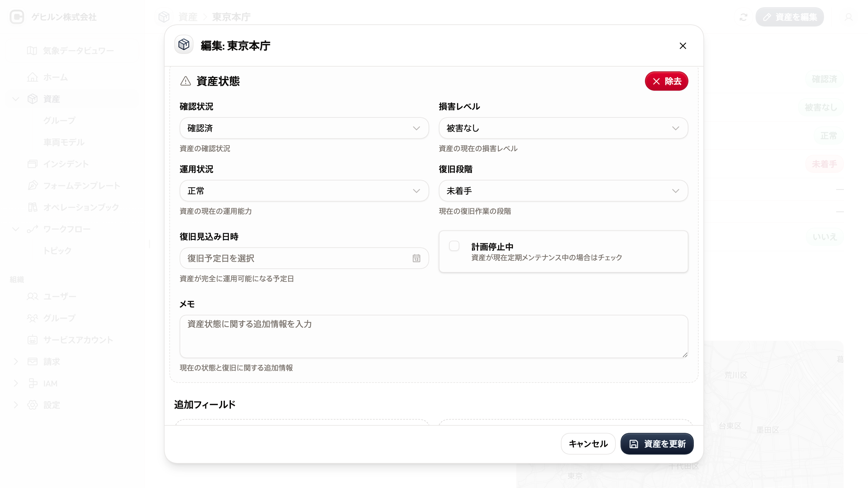Click the refresh icon in top bar
This screenshot has width=868, height=488.
tap(743, 17)
